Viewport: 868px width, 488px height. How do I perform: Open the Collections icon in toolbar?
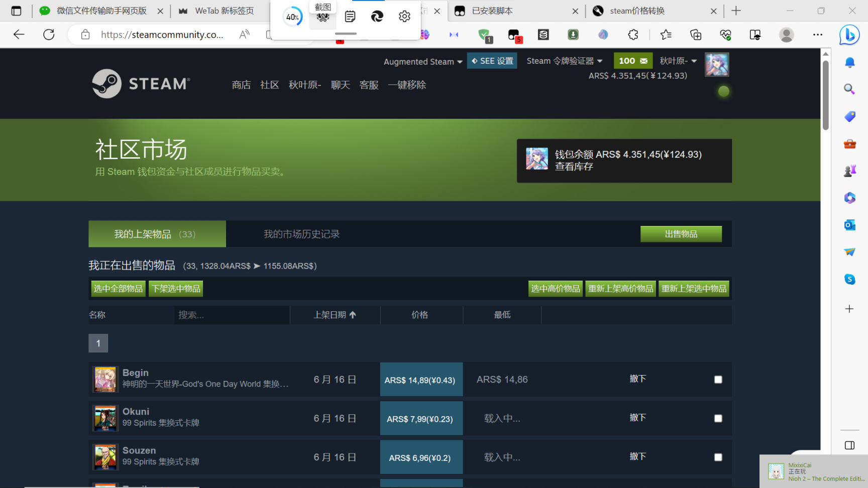tap(696, 35)
